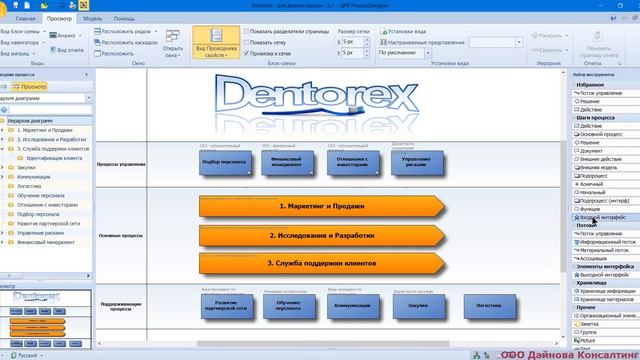Image resolution: width=640 pixels, height=360 pixels.
Task: Select Идентификация клиента in the tree
Action: [x=54, y=158]
